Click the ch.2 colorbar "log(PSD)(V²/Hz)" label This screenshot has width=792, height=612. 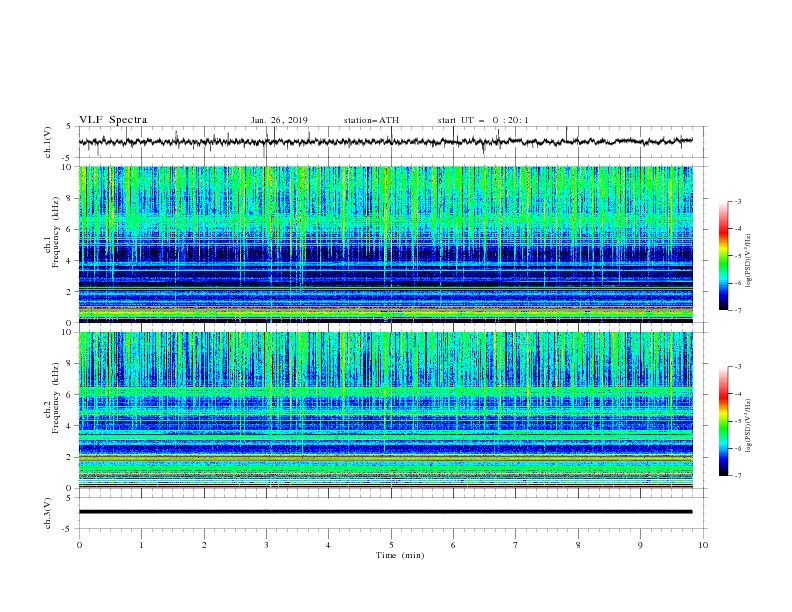point(748,426)
